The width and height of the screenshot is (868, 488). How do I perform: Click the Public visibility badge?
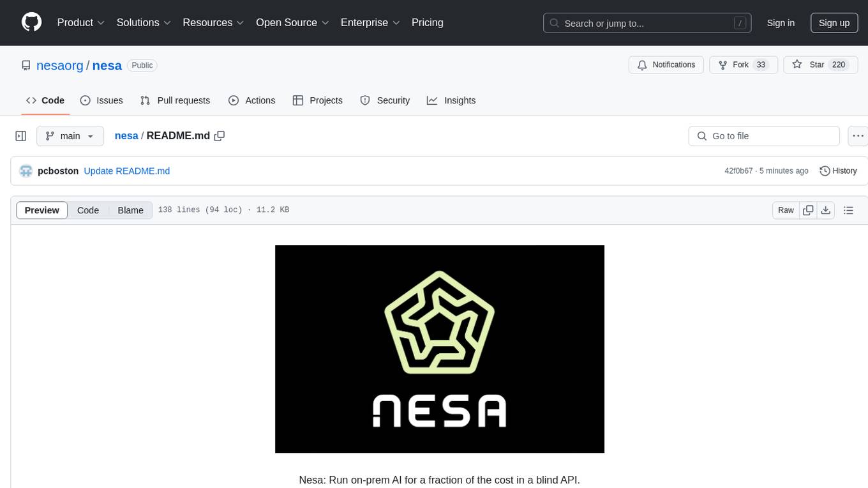coord(142,65)
